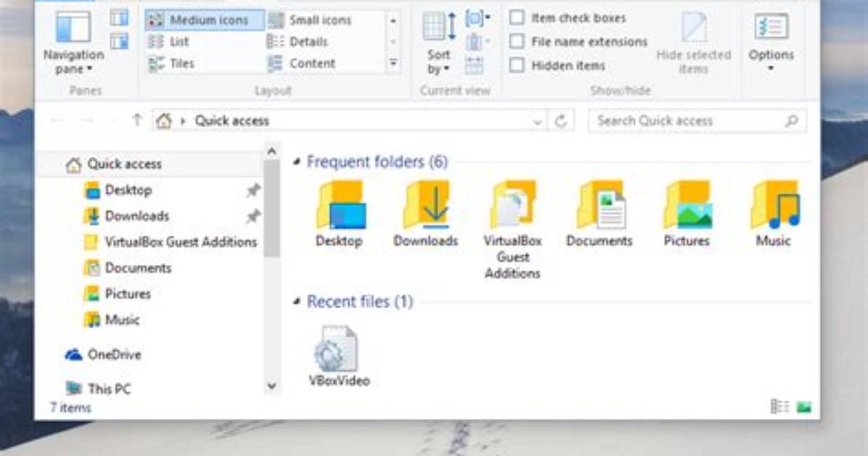Collapse the Recent files group
The width and height of the screenshot is (868, 456).
pyautogui.click(x=297, y=301)
